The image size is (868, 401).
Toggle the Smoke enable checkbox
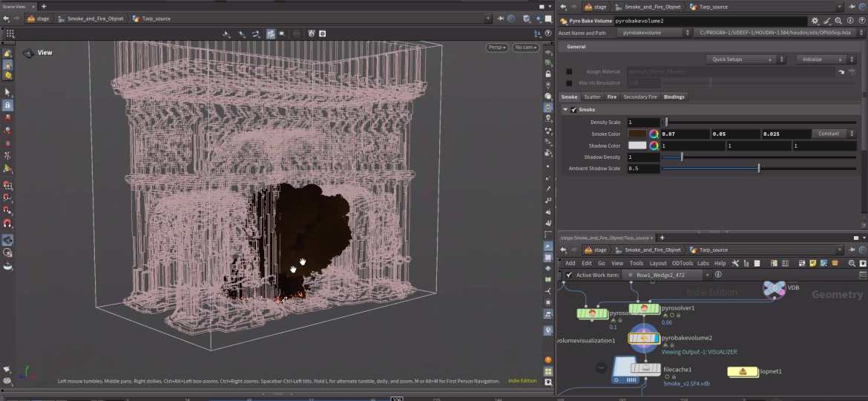coord(573,110)
